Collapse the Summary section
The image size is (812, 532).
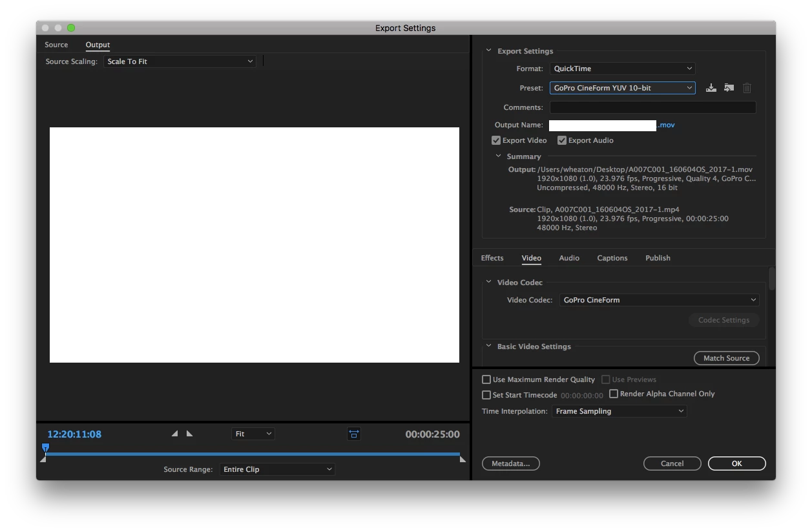tap(498, 156)
